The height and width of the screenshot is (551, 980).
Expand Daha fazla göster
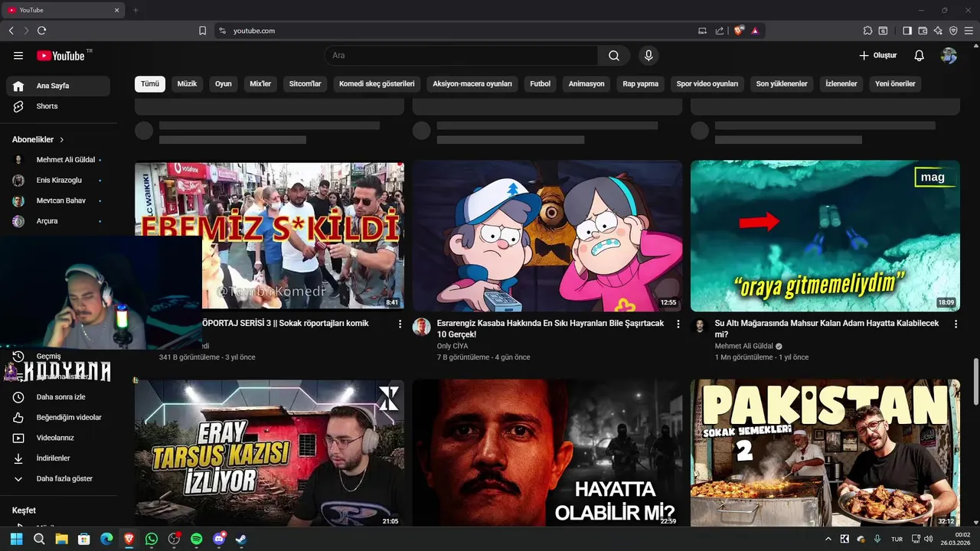(58, 479)
